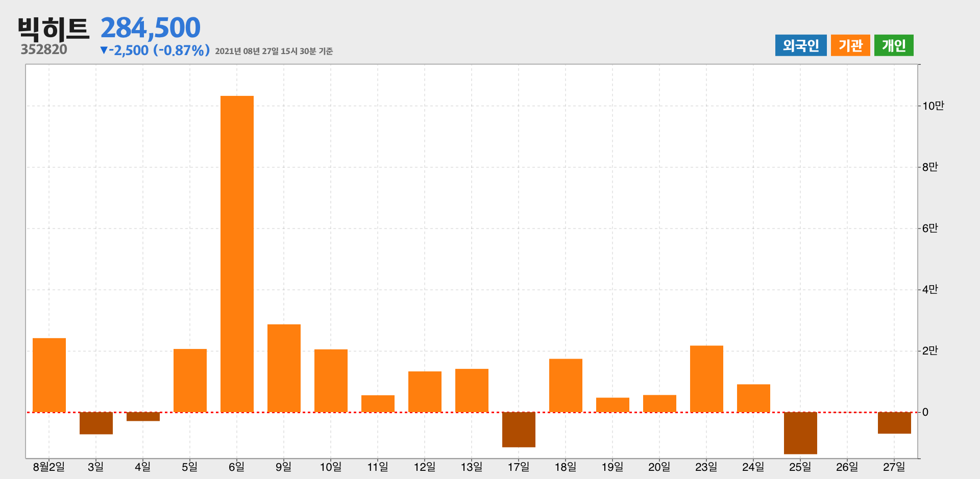Click the 23일 x-axis label
This screenshot has width=980, height=479.
pos(706,467)
